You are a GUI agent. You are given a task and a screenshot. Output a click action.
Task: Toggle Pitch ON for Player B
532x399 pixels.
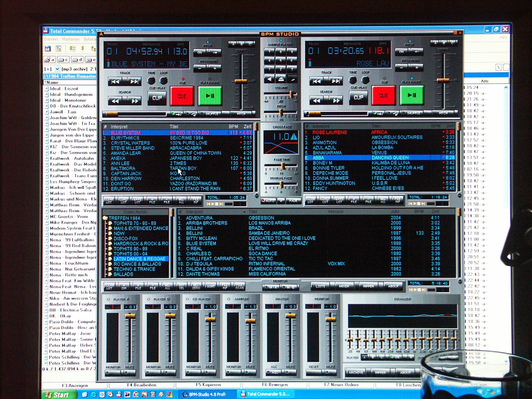coord(401,52)
